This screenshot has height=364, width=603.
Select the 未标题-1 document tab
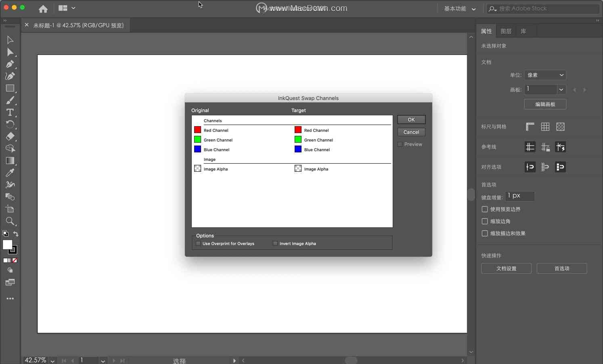coord(78,25)
